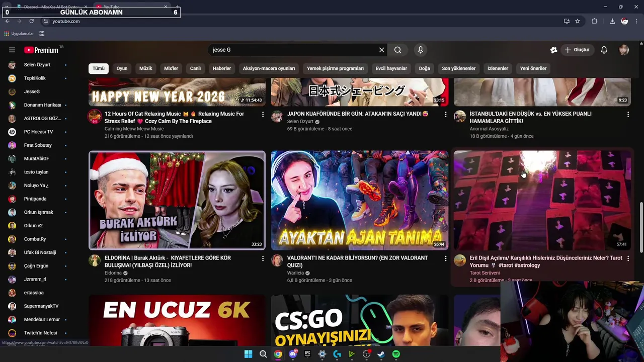Open Uygulamalar bookmarks shortcut
Viewport: 644px width, 362px height.
(19, 34)
